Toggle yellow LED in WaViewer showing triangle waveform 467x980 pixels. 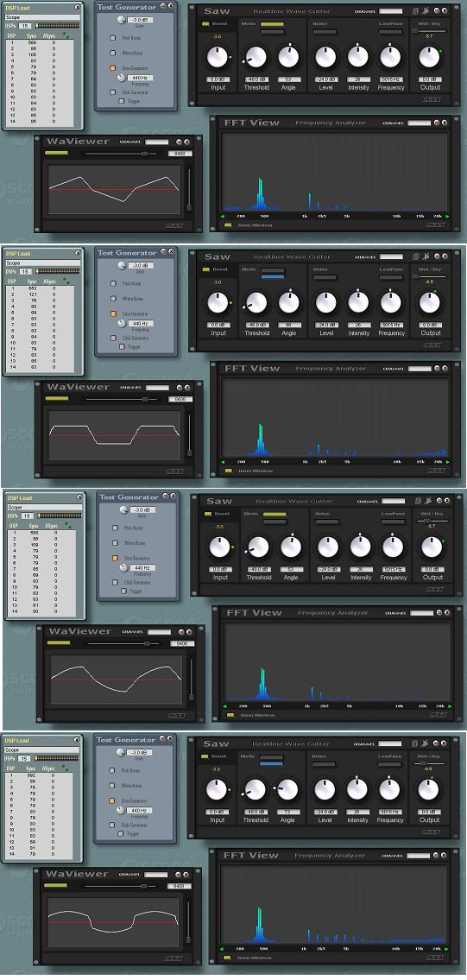point(56,153)
